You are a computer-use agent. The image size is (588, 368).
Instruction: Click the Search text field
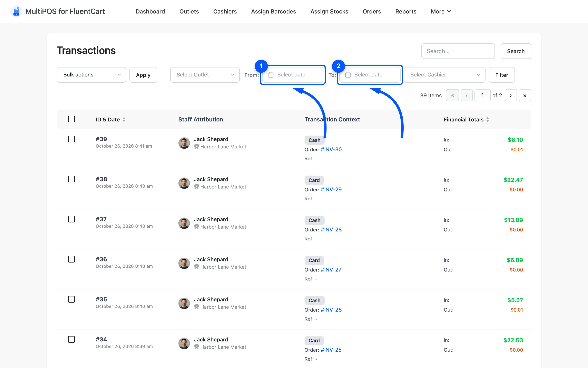[458, 51]
